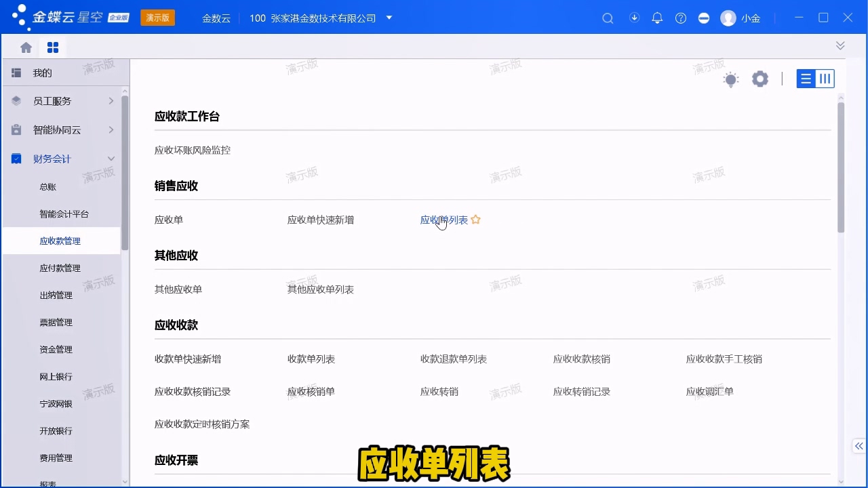Open the gear settings icon
868x488 pixels.
point(760,79)
